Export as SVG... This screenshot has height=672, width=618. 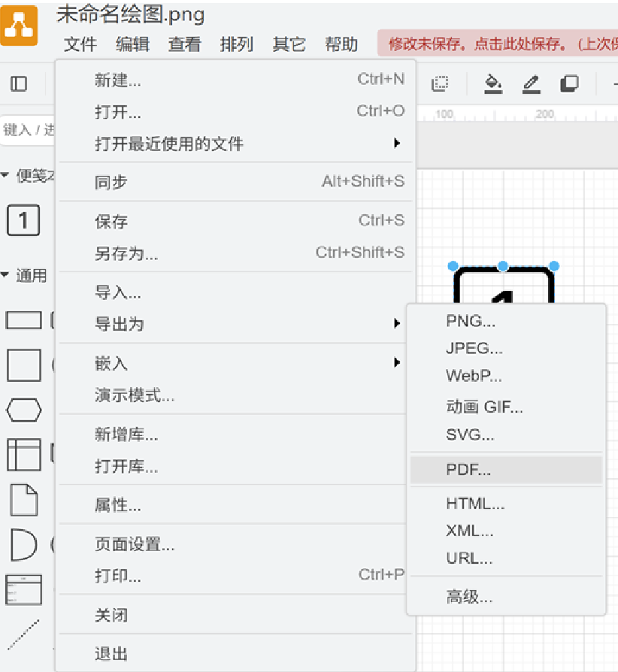[x=506, y=434]
